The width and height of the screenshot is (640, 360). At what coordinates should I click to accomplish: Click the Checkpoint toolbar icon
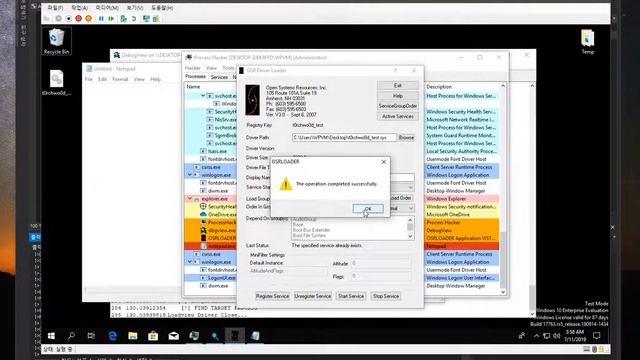point(123,19)
